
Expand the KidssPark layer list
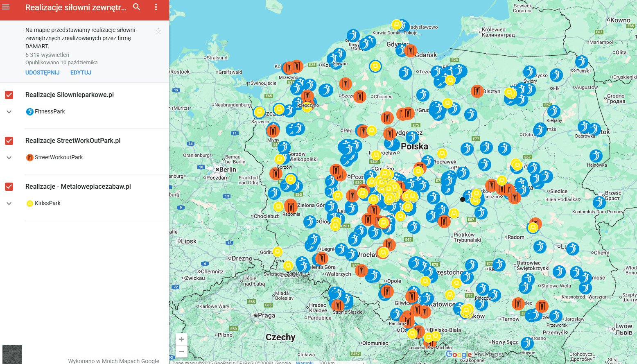9,203
